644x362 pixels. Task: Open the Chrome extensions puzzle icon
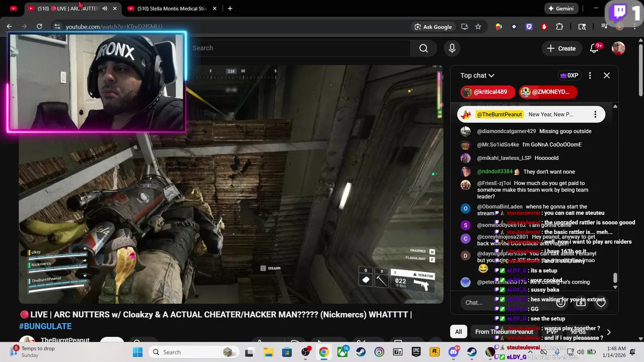(x=559, y=27)
